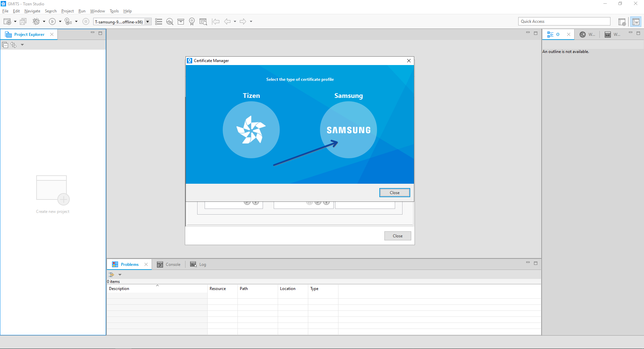
Task: Sort by the Resource column header
Action: coord(222,289)
